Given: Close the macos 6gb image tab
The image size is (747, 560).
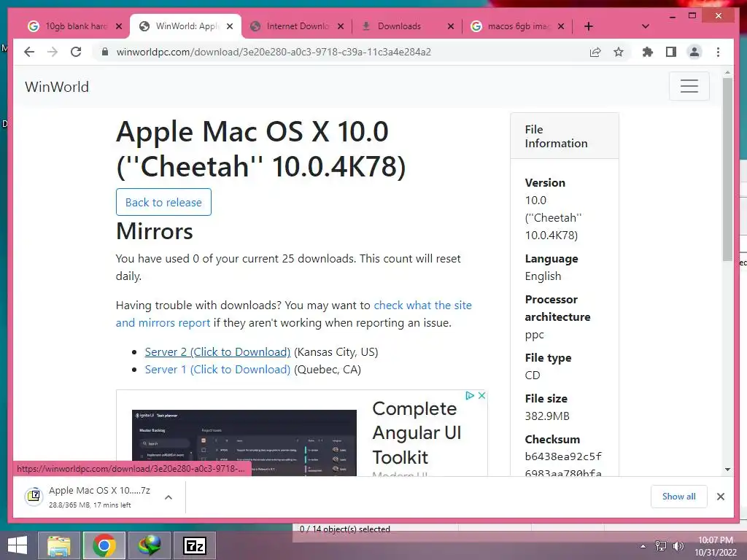Looking at the screenshot, I should (561, 26).
